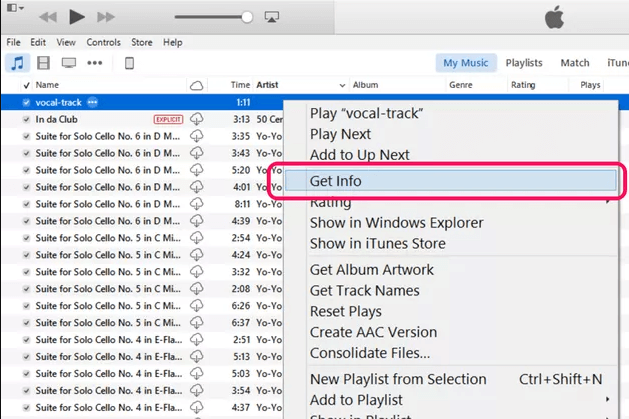Click the Play button
This screenshot has width=629, height=419.
coord(77,17)
